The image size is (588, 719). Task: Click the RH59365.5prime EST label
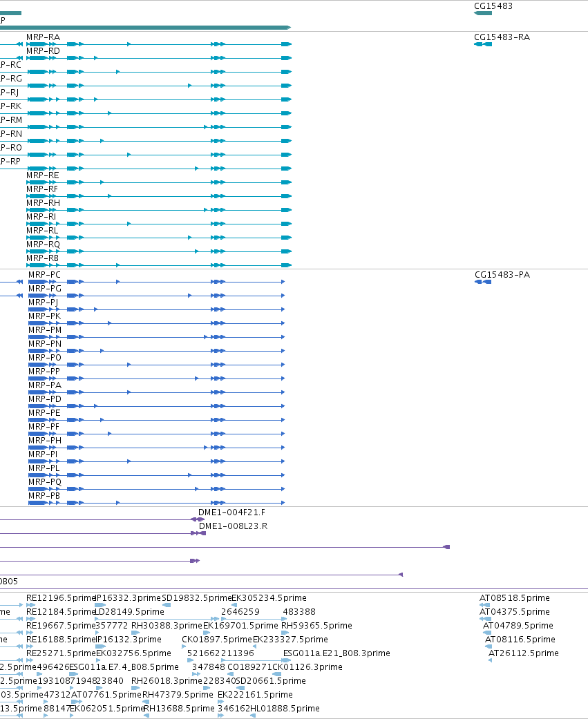pyautogui.click(x=317, y=626)
